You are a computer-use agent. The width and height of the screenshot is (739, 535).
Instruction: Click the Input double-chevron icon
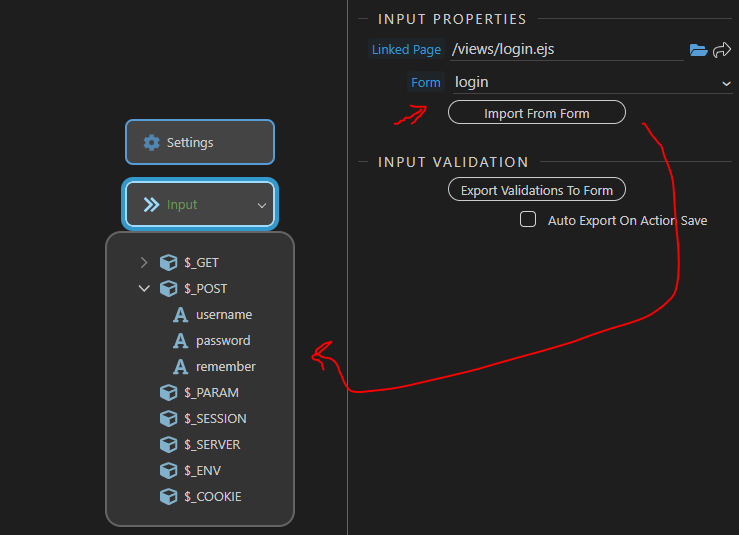151,205
